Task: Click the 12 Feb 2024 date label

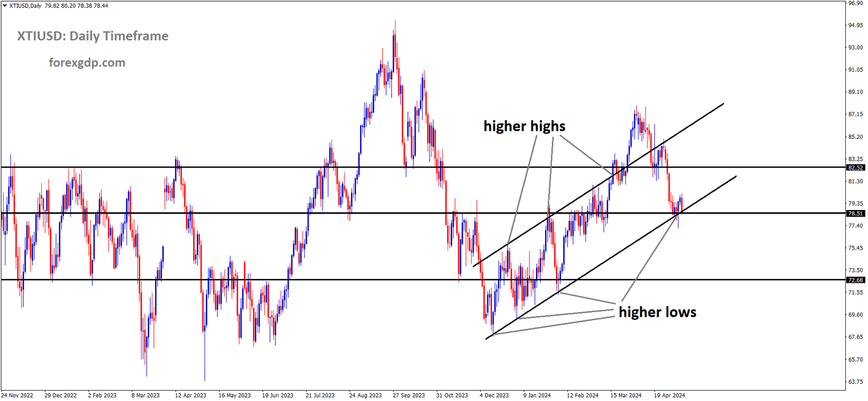Action: [x=583, y=396]
